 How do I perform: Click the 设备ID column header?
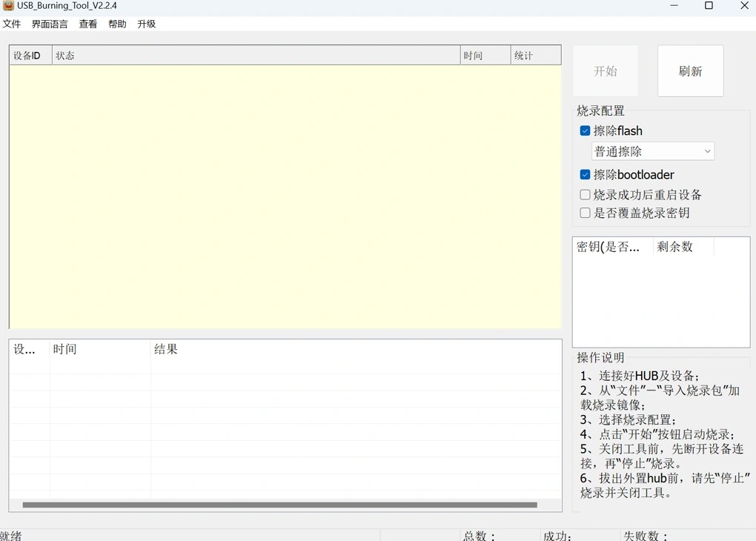tap(30, 56)
